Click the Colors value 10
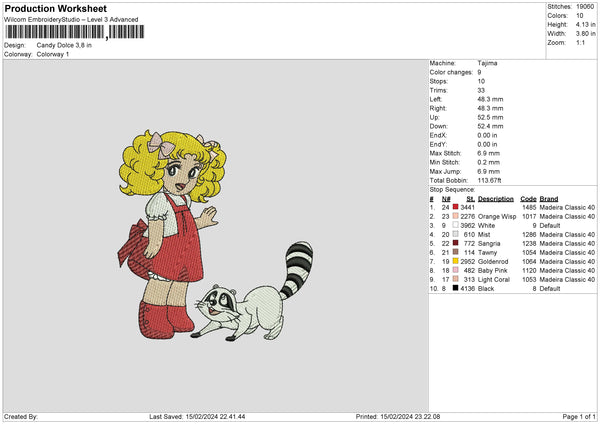 click(x=580, y=16)
